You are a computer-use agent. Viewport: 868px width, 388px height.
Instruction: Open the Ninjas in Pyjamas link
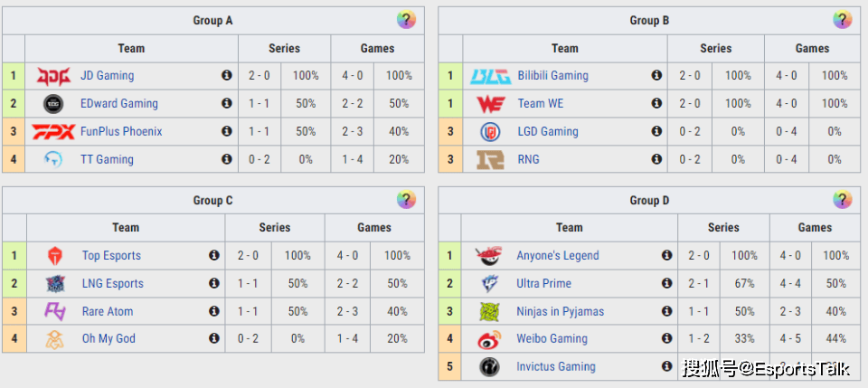pos(561,312)
